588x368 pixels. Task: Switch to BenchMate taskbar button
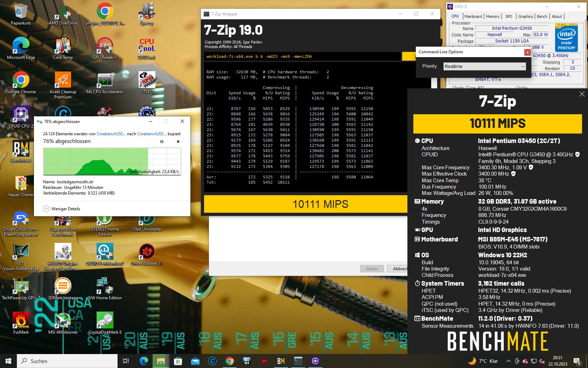click(x=281, y=361)
